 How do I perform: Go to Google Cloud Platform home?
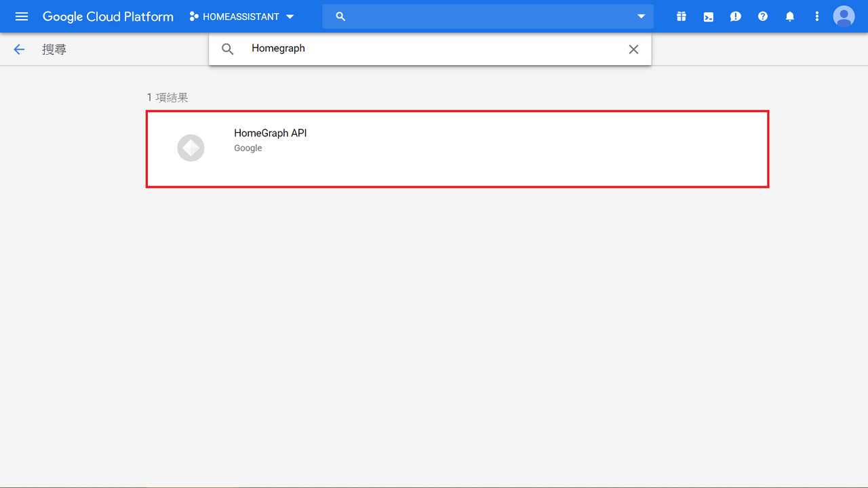[x=108, y=16]
